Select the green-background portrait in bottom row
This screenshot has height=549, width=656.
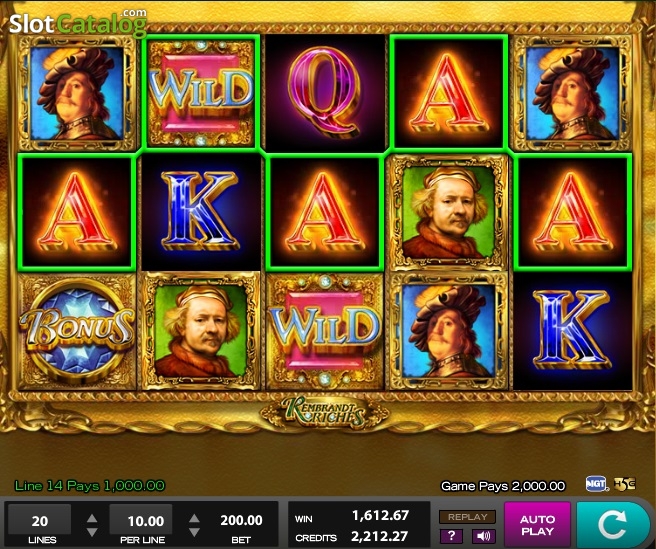pyautogui.click(x=201, y=331)
